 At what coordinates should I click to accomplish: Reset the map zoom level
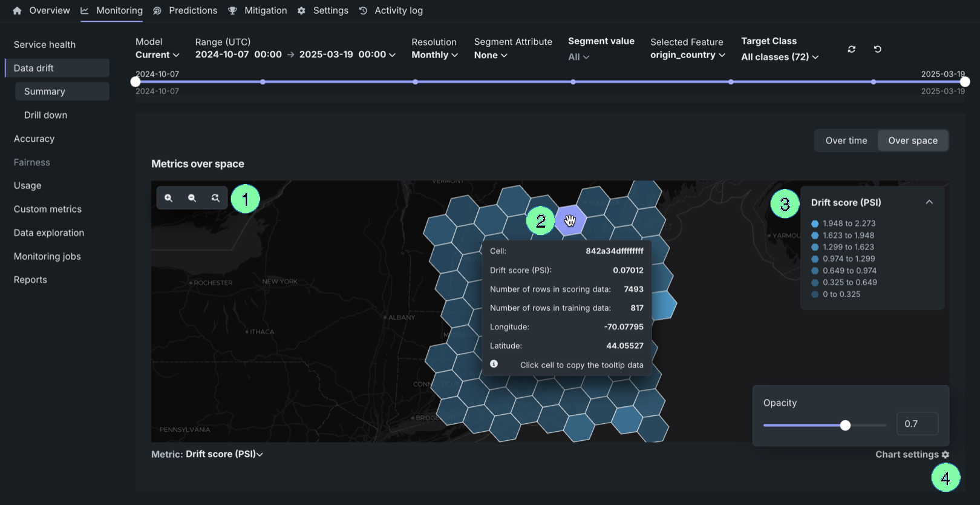pos(215,198)
